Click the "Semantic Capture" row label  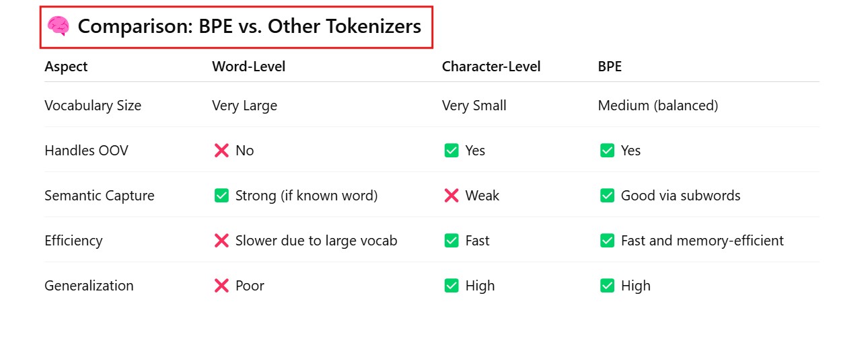pyautogui.click(x=100, y=196)
